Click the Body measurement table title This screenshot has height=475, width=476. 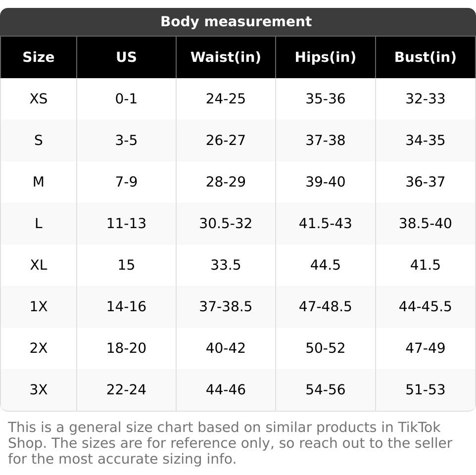(x=236, y=22)
